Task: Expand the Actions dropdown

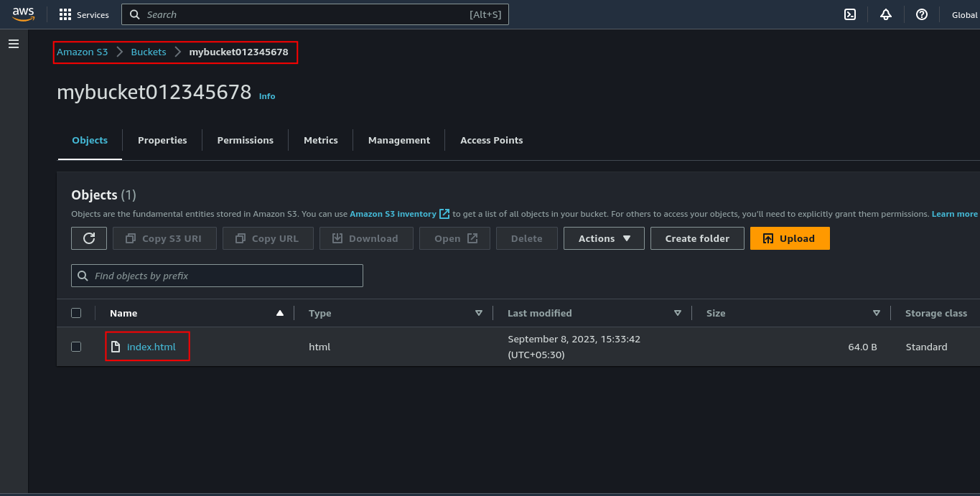Action: click(x=604, y=238)
